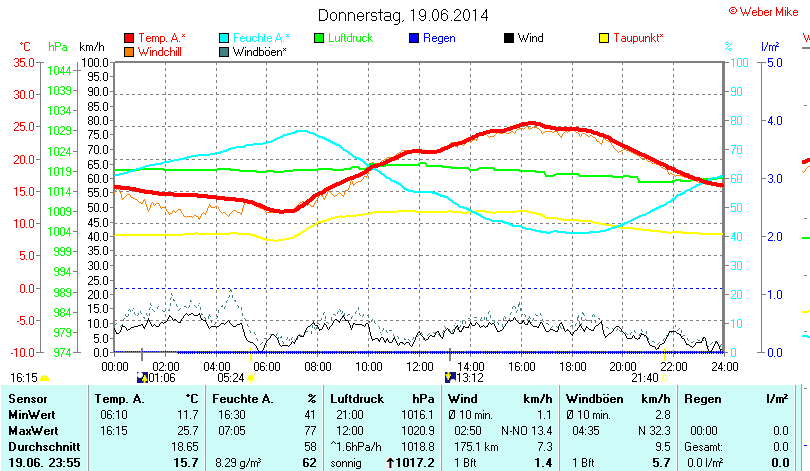Click the Donnerstag, 19.06.2014 chart title

click(403, 15)
